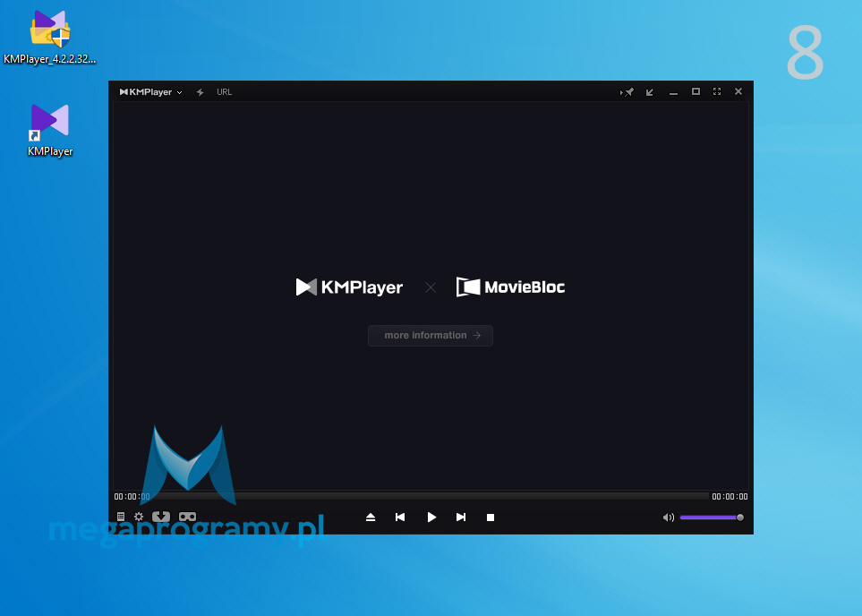Click the MovieBloc logo in the video area
Screen dimensions: 862x616
coord(511,287)
